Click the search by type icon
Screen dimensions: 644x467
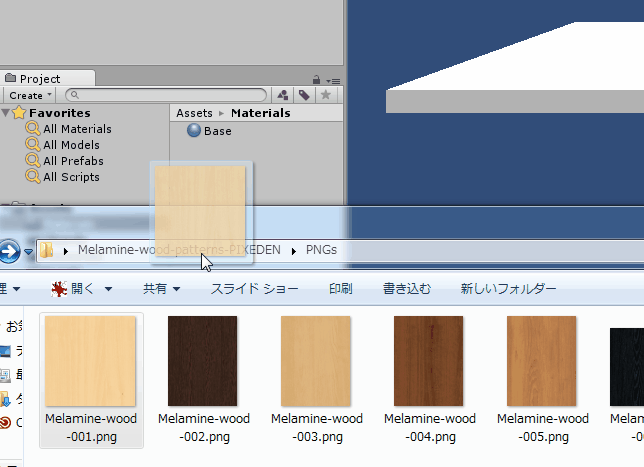point(283,95)
